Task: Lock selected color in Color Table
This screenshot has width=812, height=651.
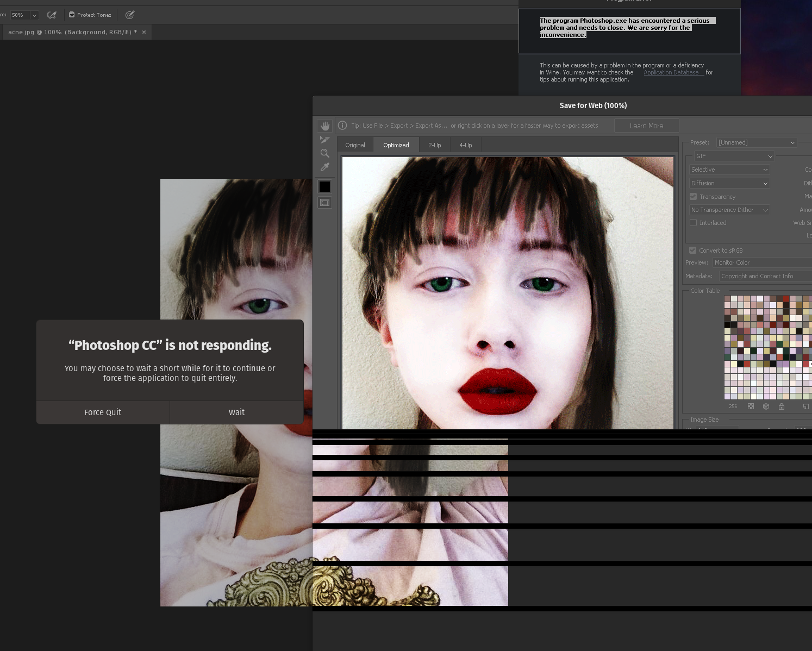Action: click(x=781, y=406)
